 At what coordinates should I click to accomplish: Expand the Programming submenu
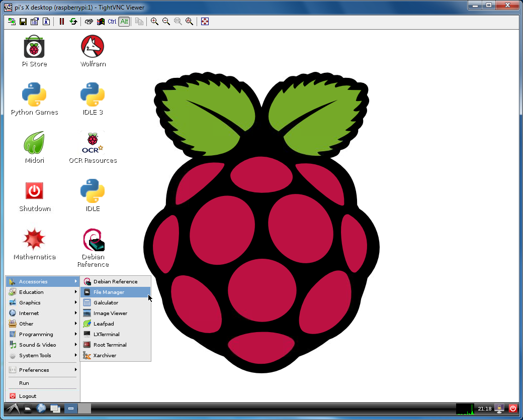coord(43,334)
